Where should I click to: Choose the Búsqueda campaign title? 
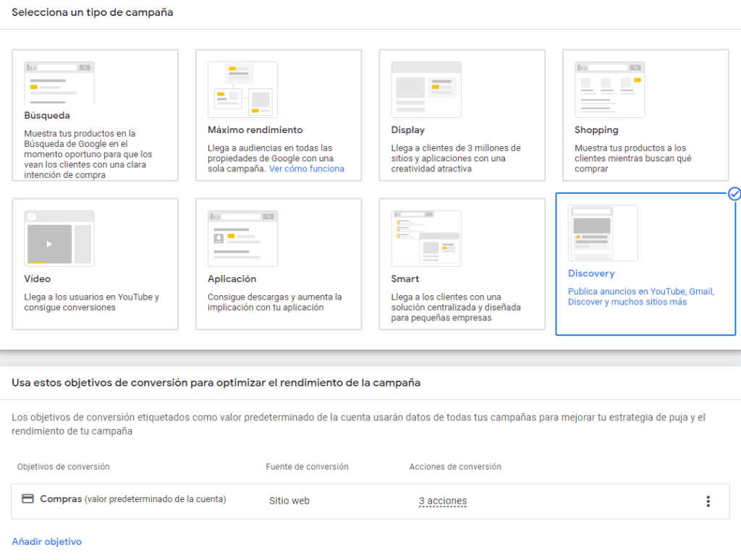[x=47, y=115]
